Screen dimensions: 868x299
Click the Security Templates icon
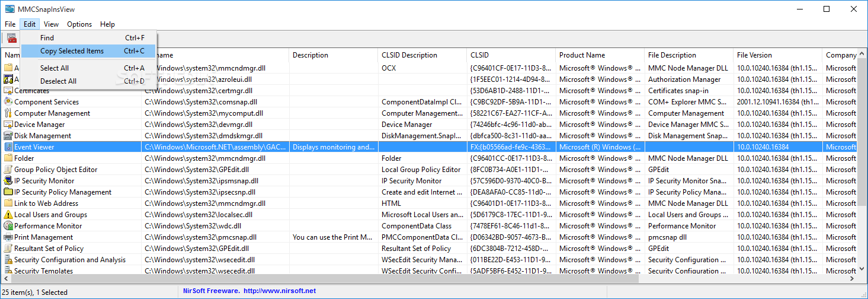(8, 271)
